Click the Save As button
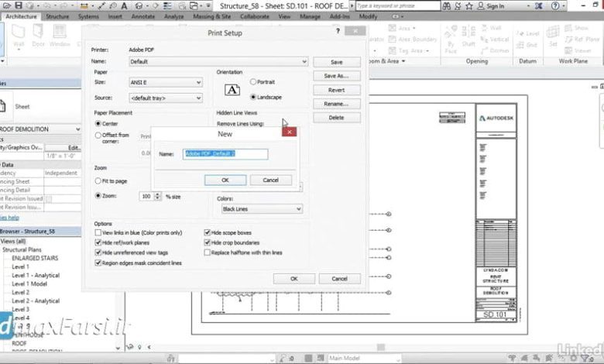The image size is (604, 364). [x=335, y=76]
